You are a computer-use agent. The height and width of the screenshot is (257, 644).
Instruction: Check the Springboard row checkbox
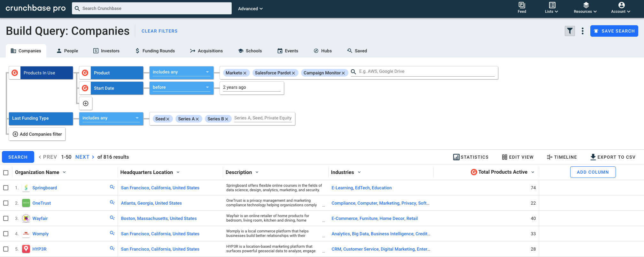pyautogui.click(x=6, y=188)
